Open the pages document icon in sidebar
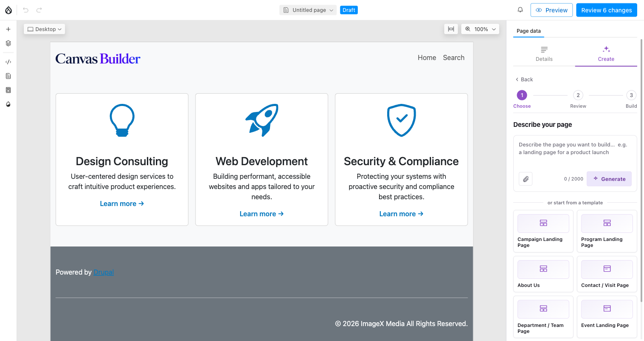Screen dimensions: 644x341 click(8, 76)
